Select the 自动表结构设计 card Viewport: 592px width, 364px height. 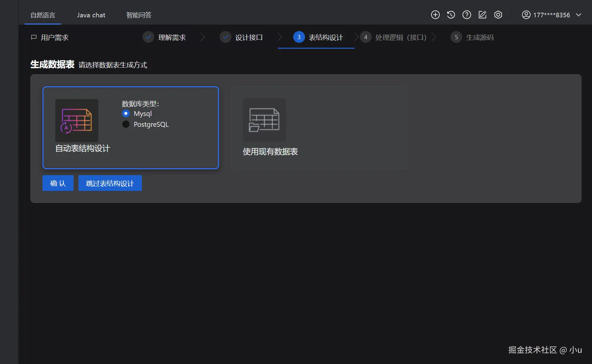click(x=131, y=128)
